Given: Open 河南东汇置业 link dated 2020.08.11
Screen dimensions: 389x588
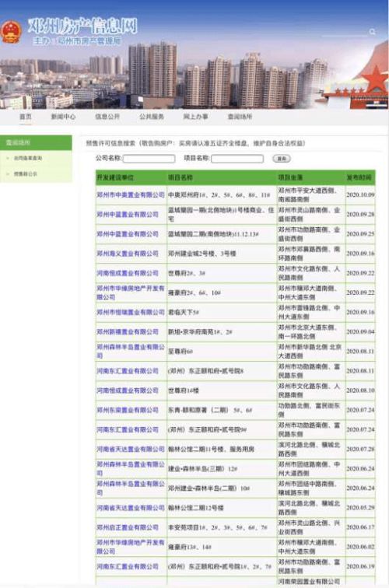Looking at the screenshot, I should (x=128, y=371).
